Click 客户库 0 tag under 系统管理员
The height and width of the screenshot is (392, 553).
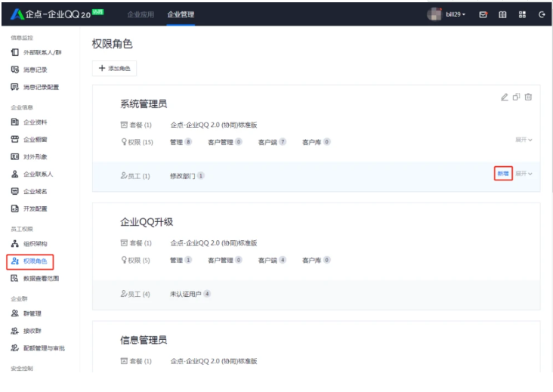click(x=317, y=142)
